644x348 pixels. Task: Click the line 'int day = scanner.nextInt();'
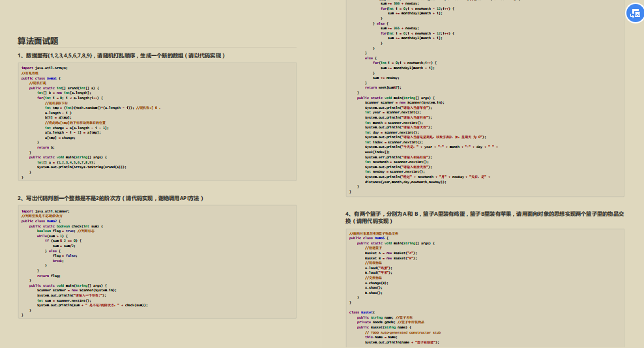click(392, 132)
